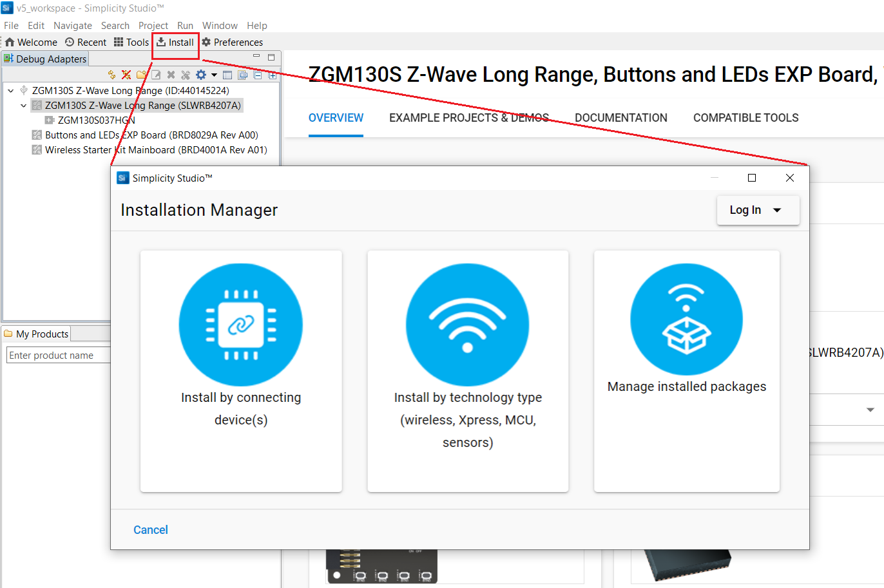Choose Manage installed packages card

point(687,371)
